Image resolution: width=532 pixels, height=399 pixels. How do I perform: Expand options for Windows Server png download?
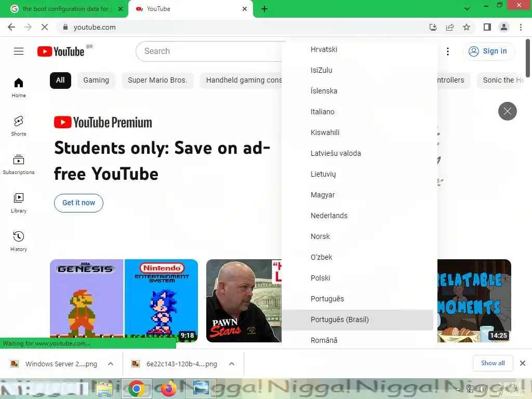pyautogui.click(x=111, y=364)
